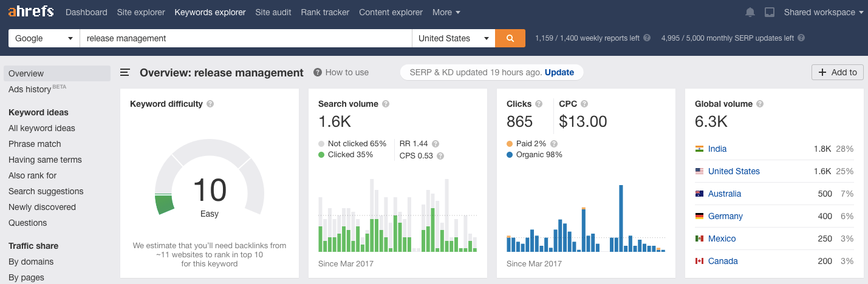Click the question mark beside CPC
This screenshot has height=284, width=868.
(x=584, y=104)
